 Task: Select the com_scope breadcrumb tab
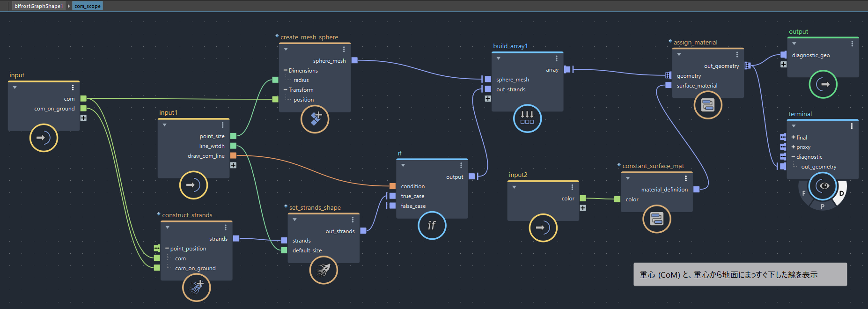[x=88, y=6]
